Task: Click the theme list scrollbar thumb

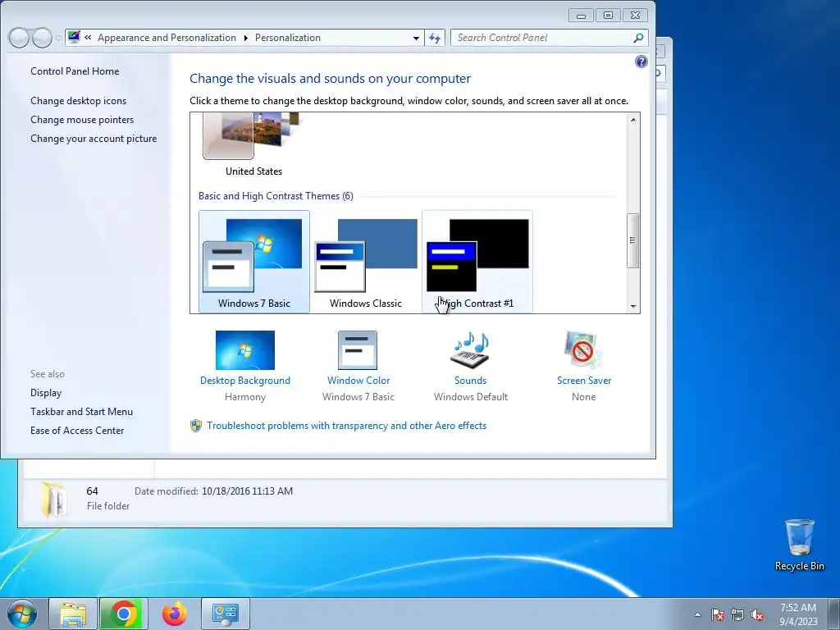Action: point(633,240)
